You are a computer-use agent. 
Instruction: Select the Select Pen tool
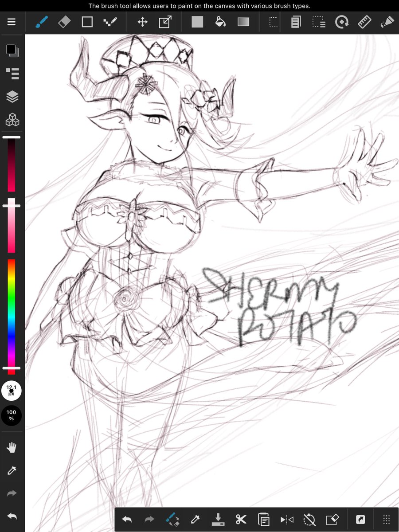pyautogui.click(x=318, y=22)
